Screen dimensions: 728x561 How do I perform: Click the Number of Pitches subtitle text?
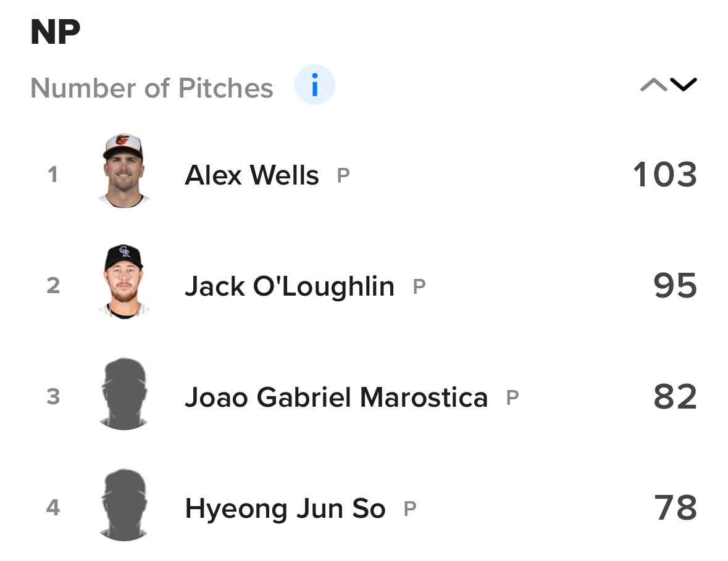[x=152, y=88]
